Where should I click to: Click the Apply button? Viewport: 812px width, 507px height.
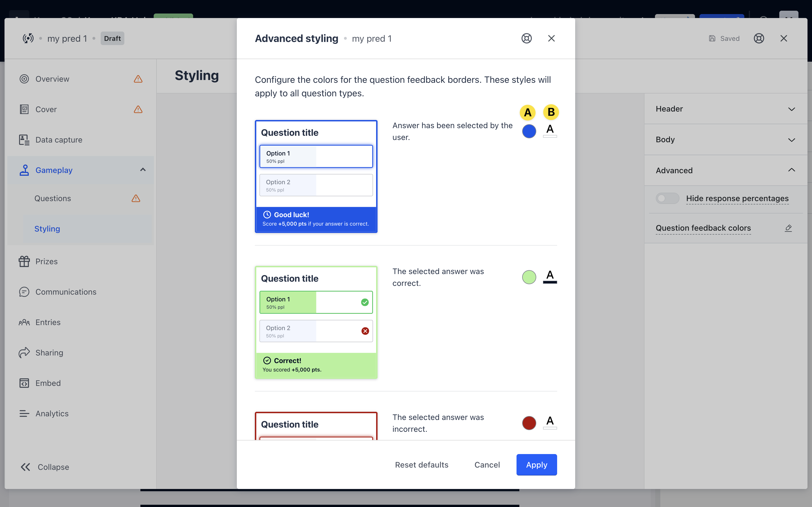(536, 464)
